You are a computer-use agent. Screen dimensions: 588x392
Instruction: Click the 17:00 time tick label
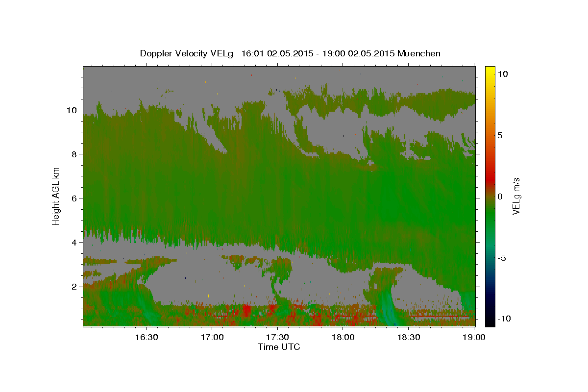click(x=212, y=337)
